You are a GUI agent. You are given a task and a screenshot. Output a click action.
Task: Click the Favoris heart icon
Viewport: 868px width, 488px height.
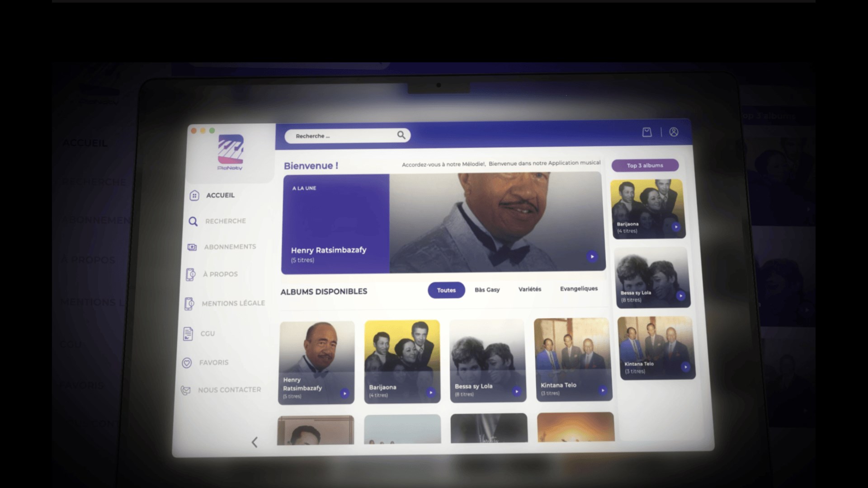pyautogui.click(x=187, y=363)
